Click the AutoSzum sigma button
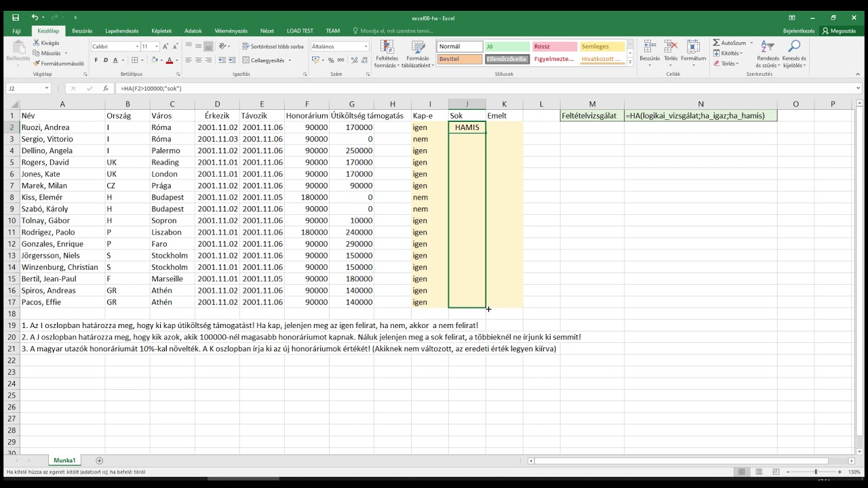 coord(729,43)
